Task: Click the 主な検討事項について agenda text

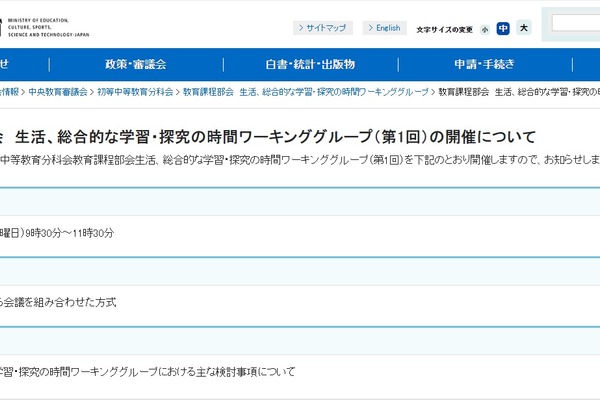Action: click(x=148, y=372)
